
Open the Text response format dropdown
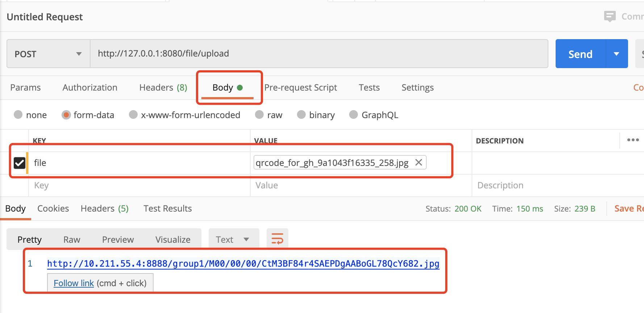pos(233,239)
